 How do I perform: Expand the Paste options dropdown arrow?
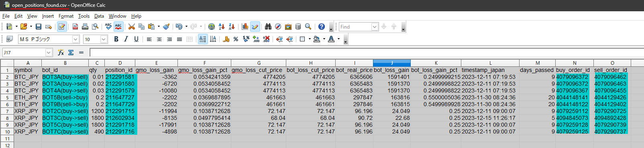(159, 27)
